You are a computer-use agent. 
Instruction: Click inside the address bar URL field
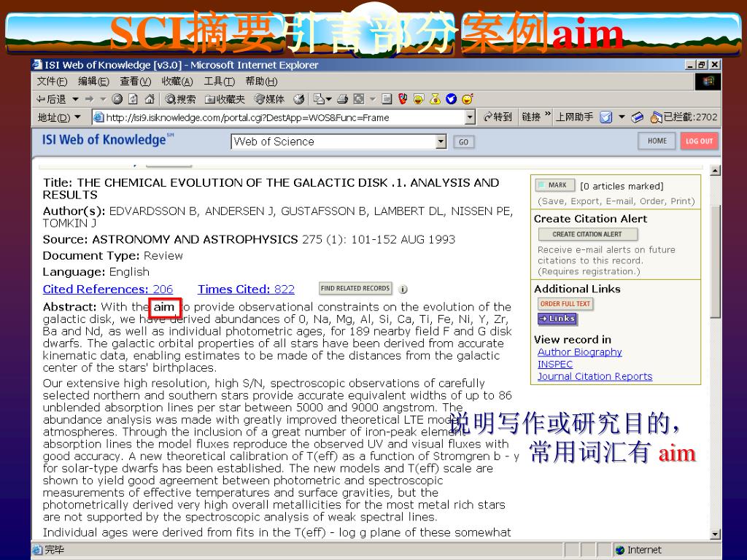[284, 117]
